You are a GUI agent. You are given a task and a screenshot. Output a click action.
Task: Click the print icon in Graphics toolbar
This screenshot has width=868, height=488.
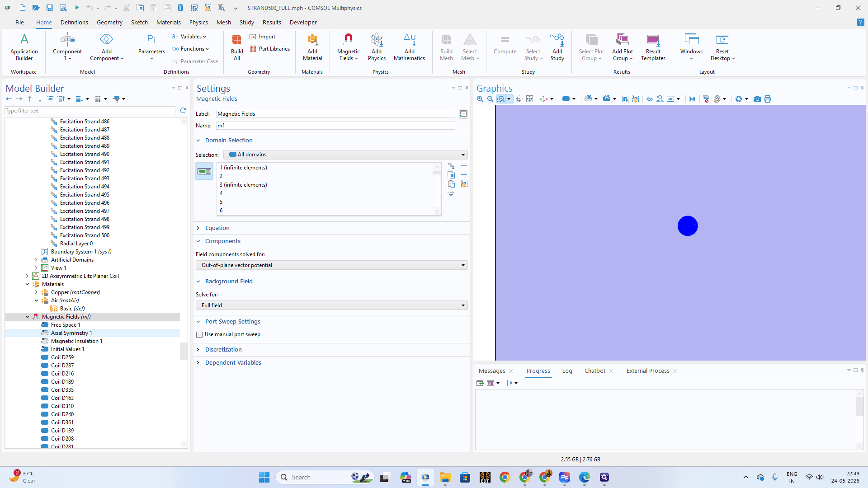click(768, 99)
